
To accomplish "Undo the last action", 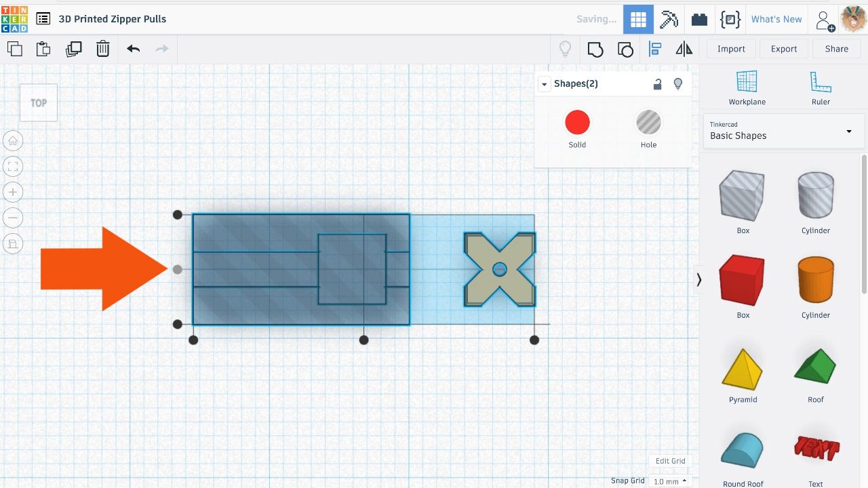I will [x=133, y=49].
